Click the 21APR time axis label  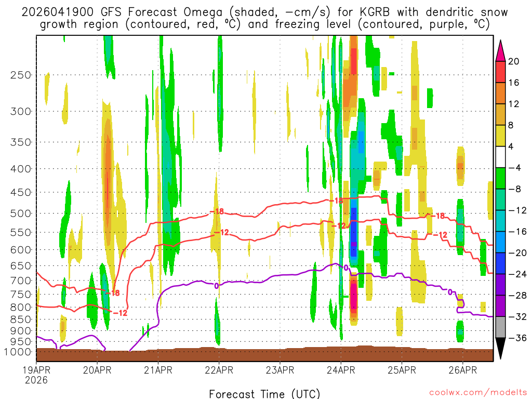pyautogui.click(x=158, y=370)
